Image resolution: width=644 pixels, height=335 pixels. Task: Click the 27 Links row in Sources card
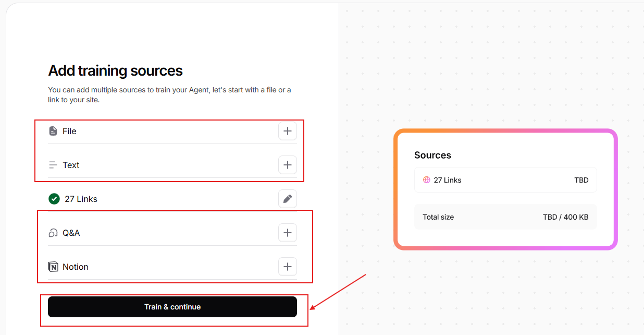(x=505, y=180)
